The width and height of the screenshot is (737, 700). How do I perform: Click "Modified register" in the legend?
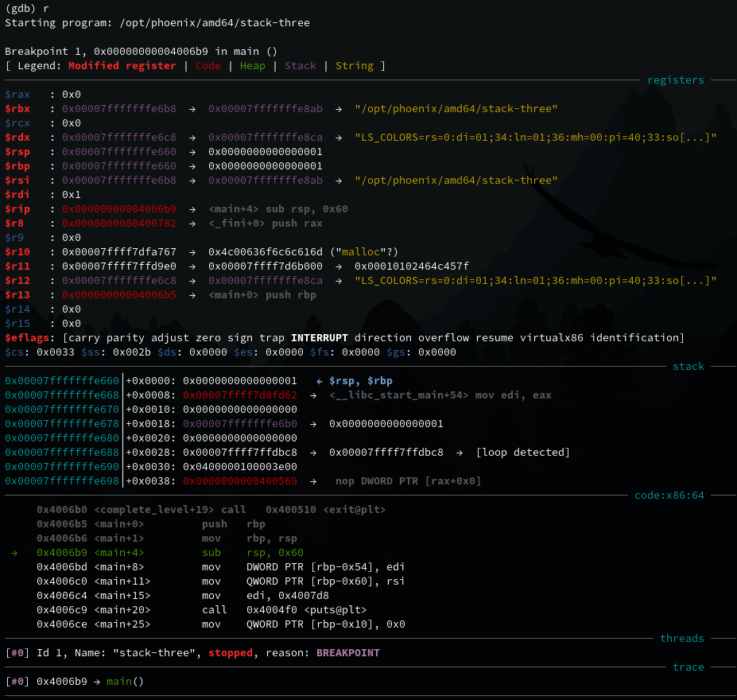(122, 66)
